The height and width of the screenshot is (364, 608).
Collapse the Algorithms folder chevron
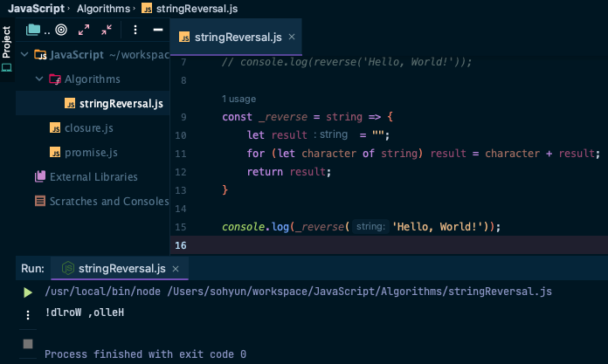pyautogui.click(x=39, y=79)
